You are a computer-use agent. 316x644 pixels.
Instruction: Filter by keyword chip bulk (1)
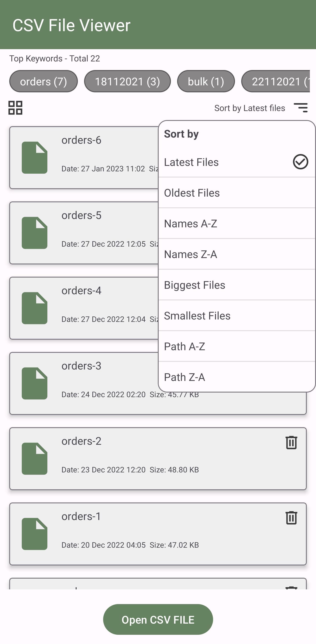pos(206,81)
